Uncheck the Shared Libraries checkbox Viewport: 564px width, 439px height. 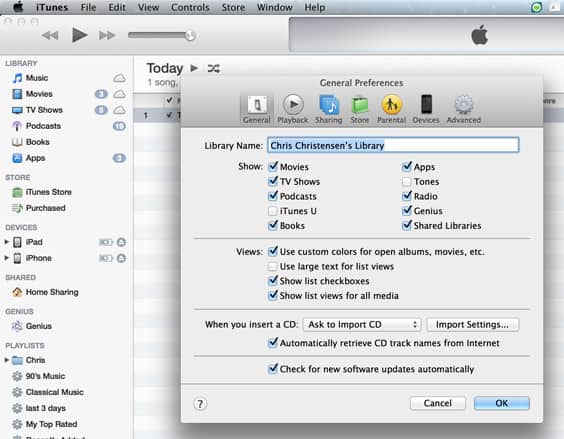pos(407,226)
